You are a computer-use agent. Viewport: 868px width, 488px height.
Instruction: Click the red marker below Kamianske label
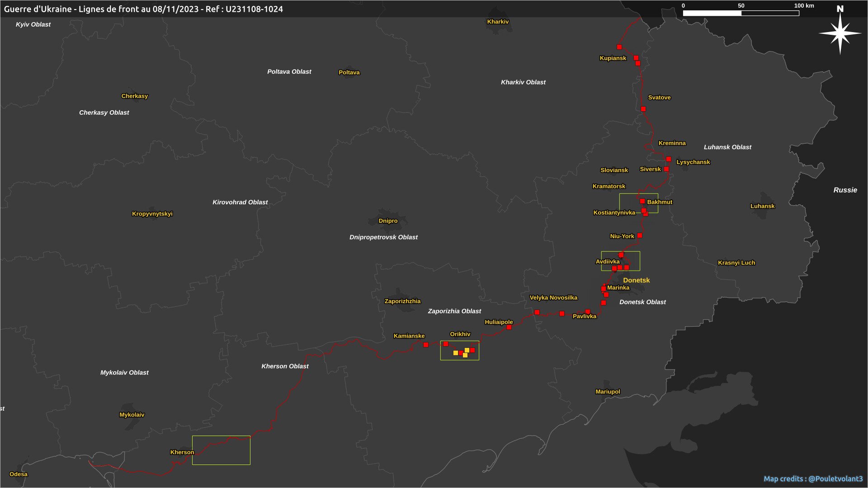pos(426,345)
